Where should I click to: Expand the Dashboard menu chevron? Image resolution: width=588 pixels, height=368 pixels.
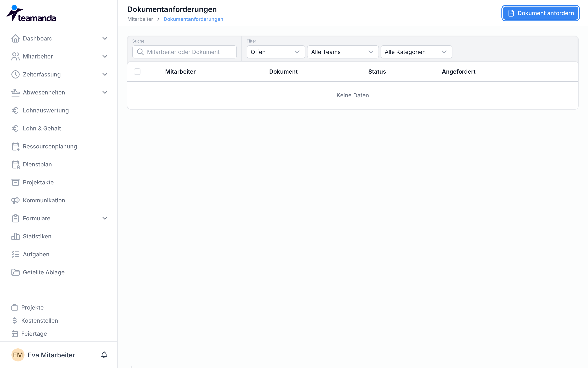coord(105,38)
